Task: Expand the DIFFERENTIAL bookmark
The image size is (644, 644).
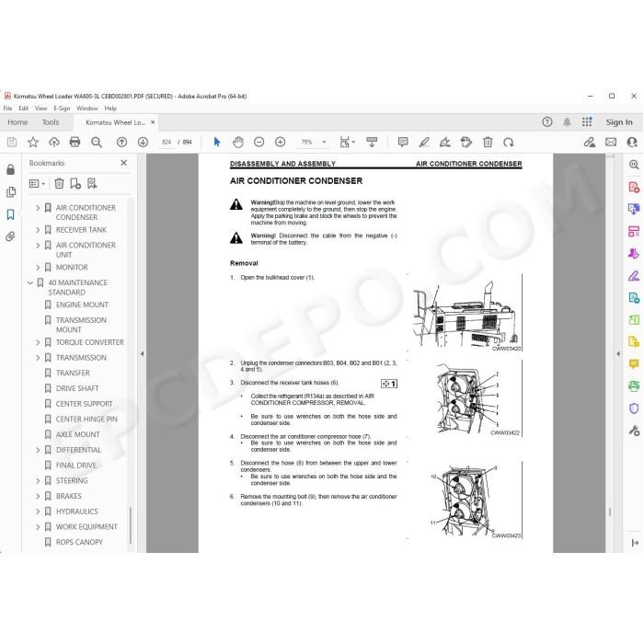Action: click(x=38, y=450)
